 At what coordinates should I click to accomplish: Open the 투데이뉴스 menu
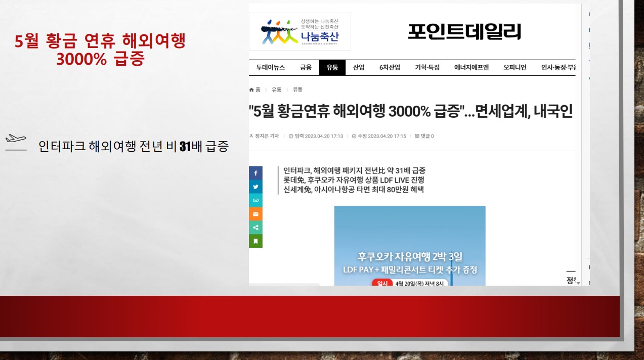[x=271, y=67]
